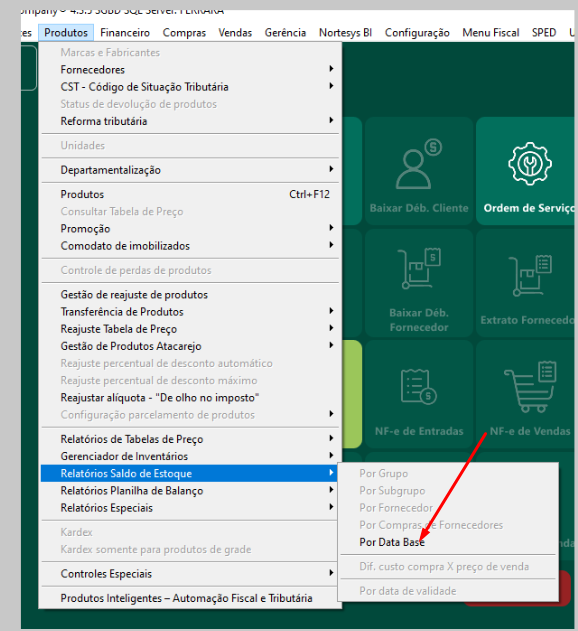
Task: Click the Baixar Déb. Cliente person icon
Action: 419,163
